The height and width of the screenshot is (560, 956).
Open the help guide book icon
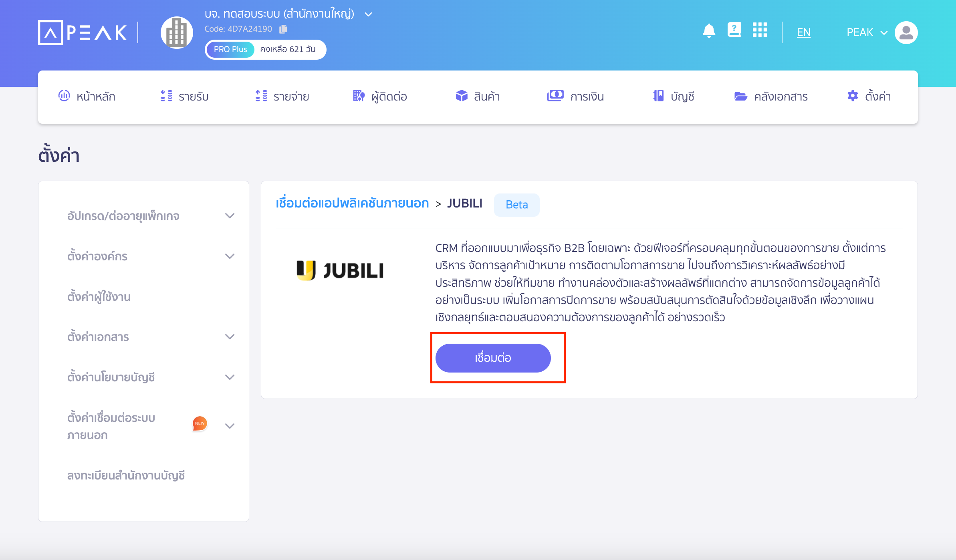734,30
